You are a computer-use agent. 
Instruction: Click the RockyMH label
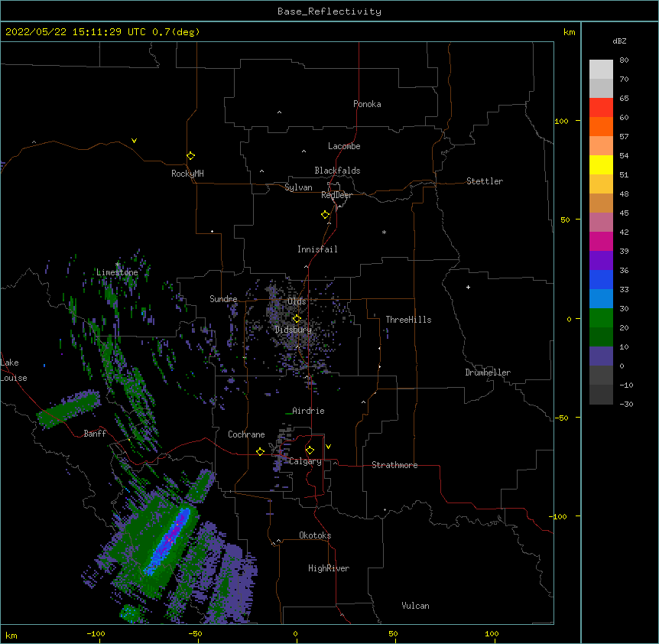[187, 174]
